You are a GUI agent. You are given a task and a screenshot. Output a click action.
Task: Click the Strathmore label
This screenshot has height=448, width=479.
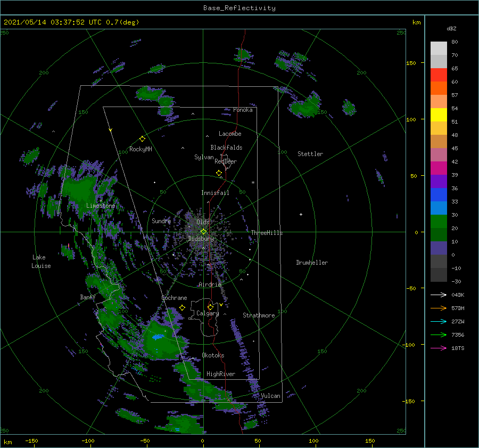pyautogui.click(x=259, y=315)
